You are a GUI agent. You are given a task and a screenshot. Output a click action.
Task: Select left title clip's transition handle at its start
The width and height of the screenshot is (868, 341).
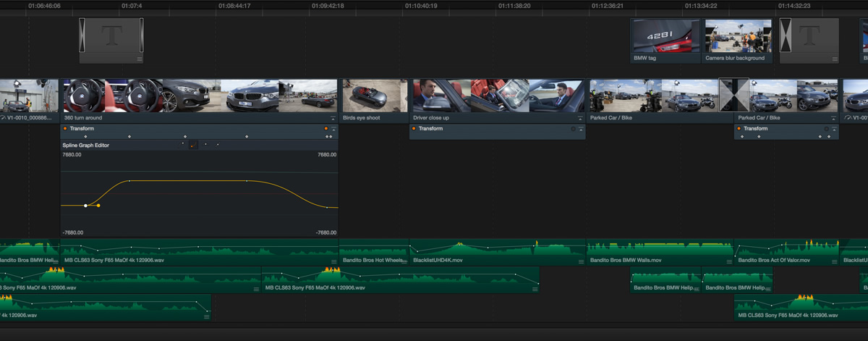82,36
